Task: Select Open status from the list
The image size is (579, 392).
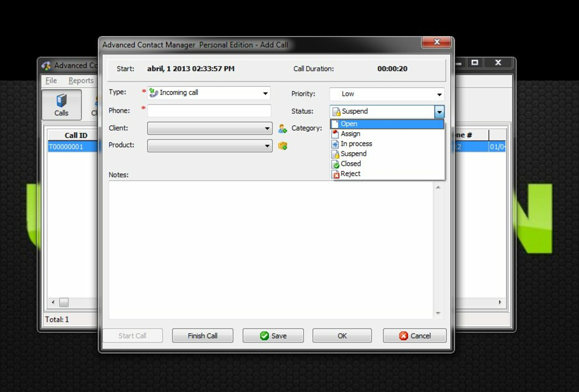Action: (387, 124)
